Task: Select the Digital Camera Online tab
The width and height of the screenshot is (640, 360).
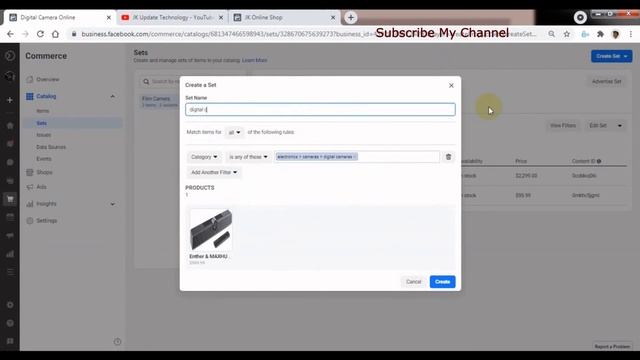Action: coord(60,18)
